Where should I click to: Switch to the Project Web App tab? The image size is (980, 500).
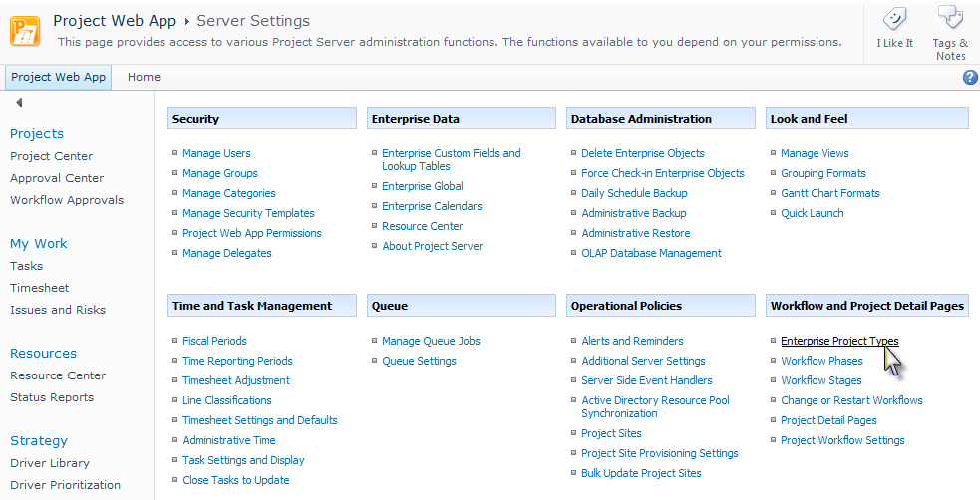click(x=58, y=77)
